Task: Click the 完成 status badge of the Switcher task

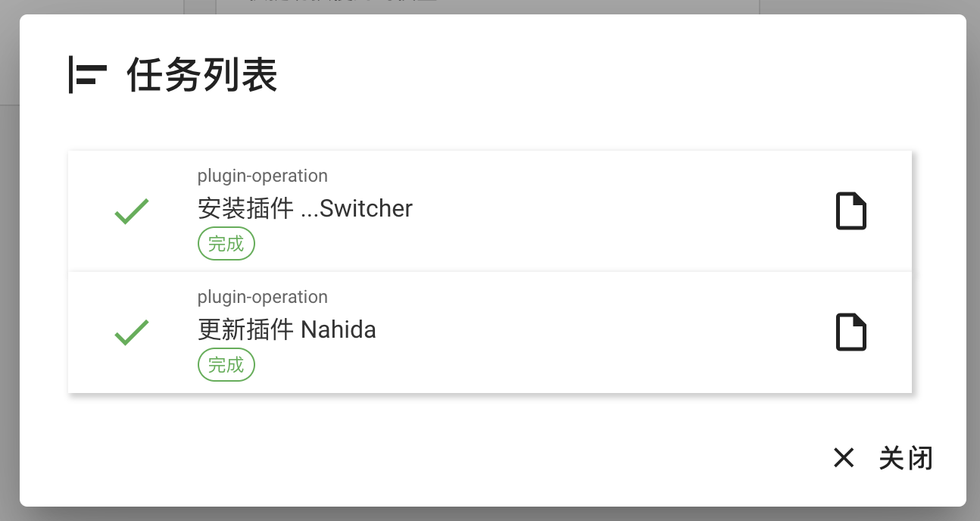Action: click(x=226, y=243)
